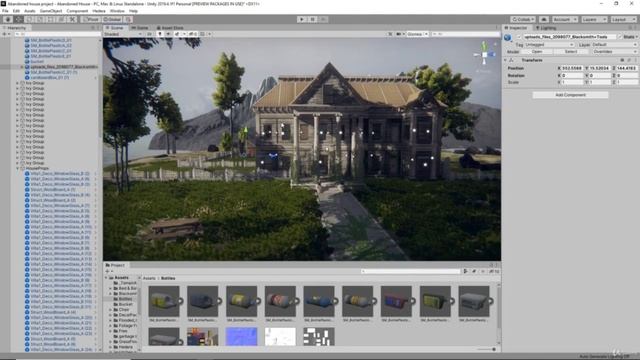
Task: Open component tools icon in Scene toolbar
Action: coord(390,34)
